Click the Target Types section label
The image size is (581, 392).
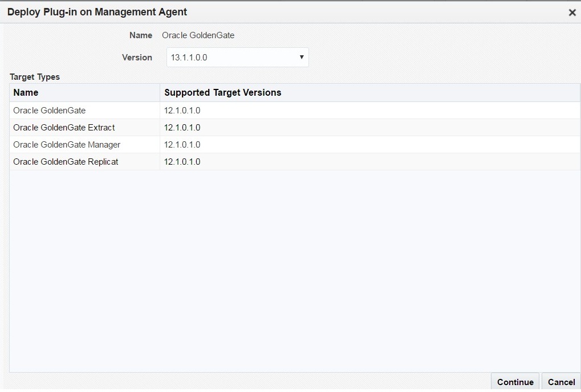(x=35, y=77)
